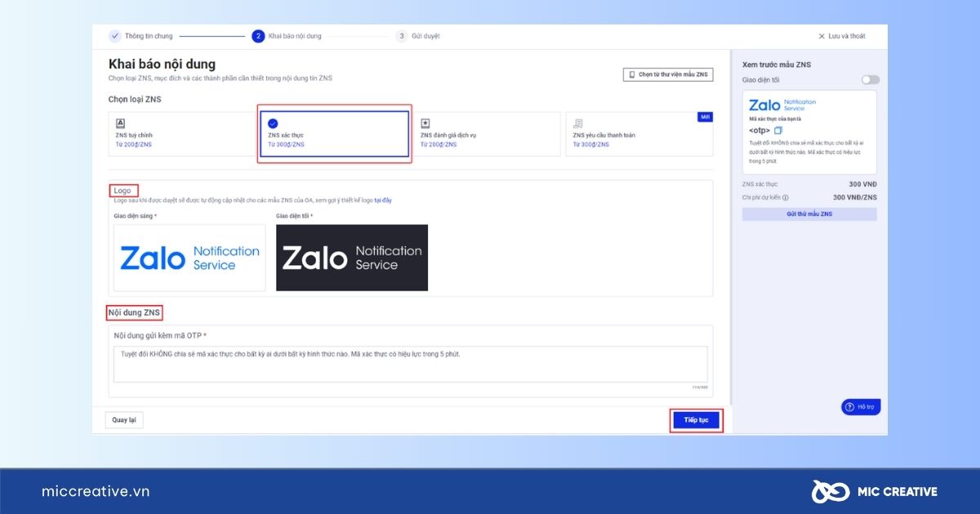Image resolution: width=980 pixels, height=514 pixels.
Task: Click the Chọn loại ZNS section label
Action: (x=135, y=99)
